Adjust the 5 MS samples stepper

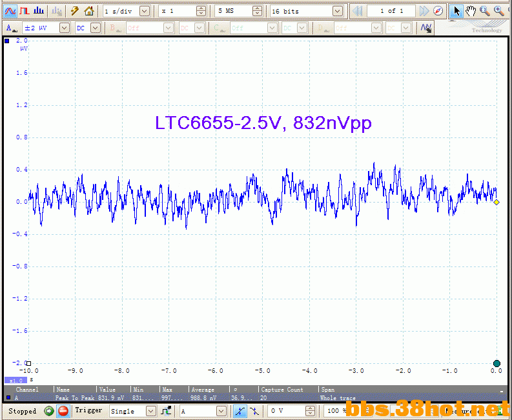tap(258, 11)
